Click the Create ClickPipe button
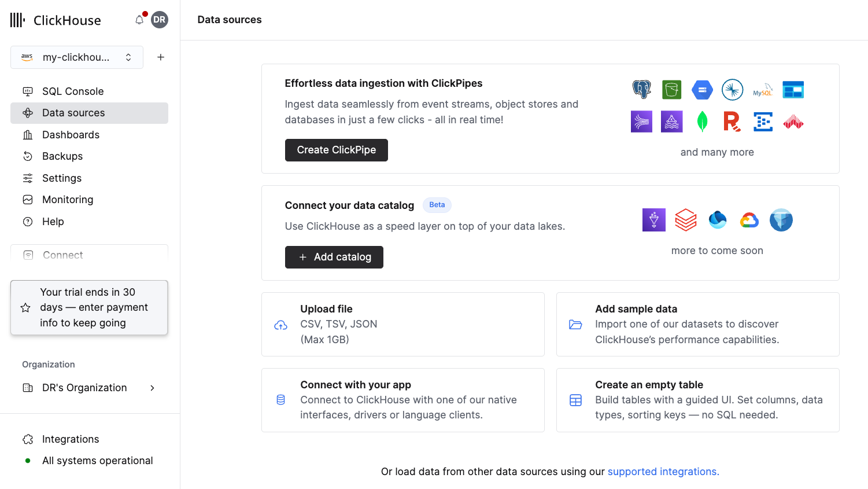The height and width of the screenshot is (489, 868). click(x=337, y=150)
